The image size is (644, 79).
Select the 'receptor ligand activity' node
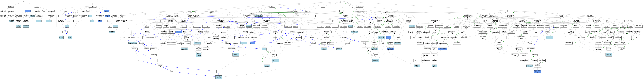point(19,21)
